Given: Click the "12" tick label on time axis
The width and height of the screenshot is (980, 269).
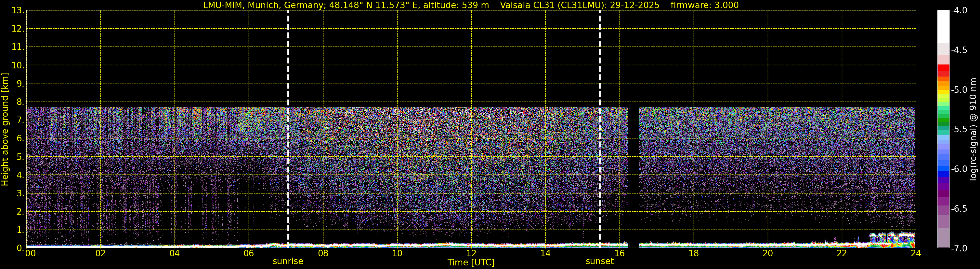Looking at the screenshot, I should [471, 253].
